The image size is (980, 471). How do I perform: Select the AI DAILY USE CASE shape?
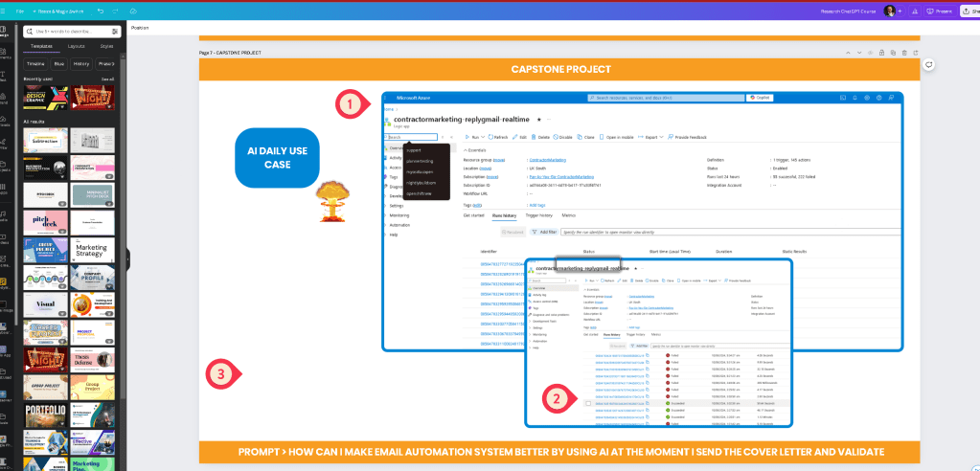277,157
